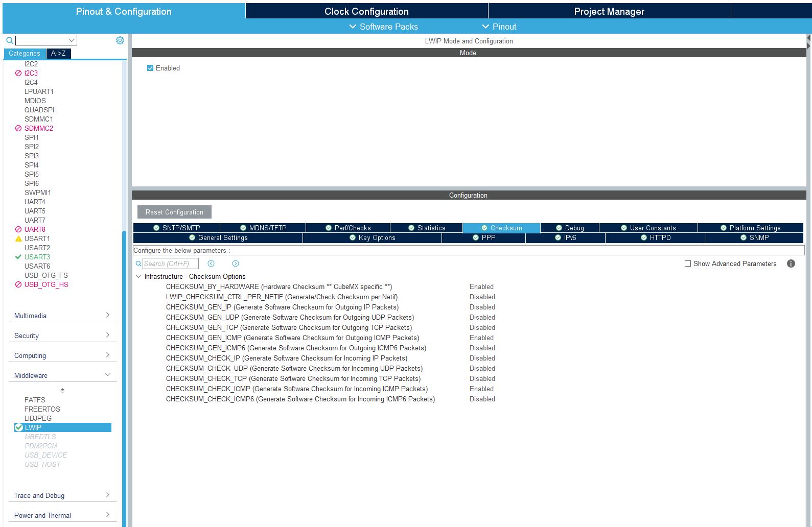This screenshot has height=527, width=812.
Task: Change CHECKSUM_GEN_ICMP Enabled value
Action: pyautogui.click(x=481, y=338)
